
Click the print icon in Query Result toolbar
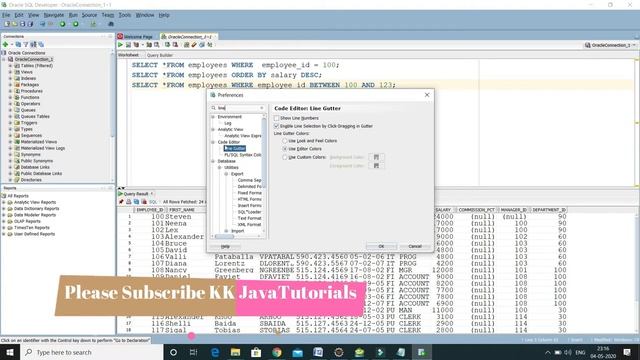point(129,202)
